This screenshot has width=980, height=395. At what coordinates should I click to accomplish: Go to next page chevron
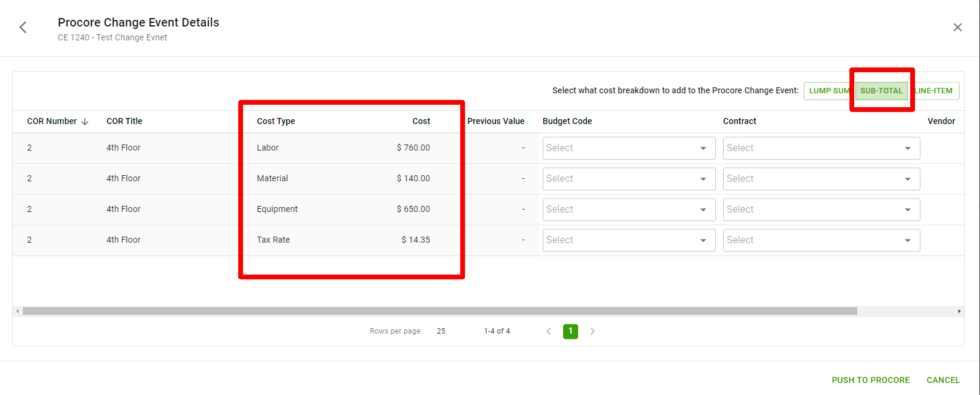point(593,331)
